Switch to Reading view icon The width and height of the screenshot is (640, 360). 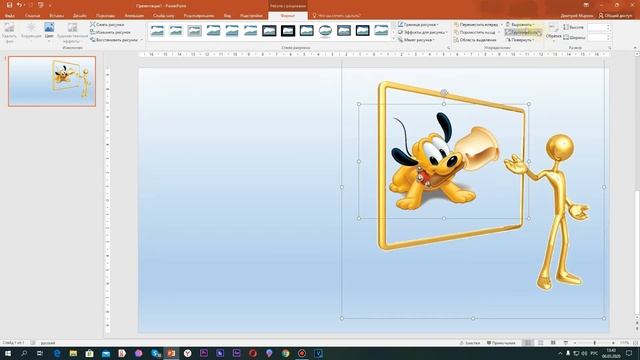[553, 343]
